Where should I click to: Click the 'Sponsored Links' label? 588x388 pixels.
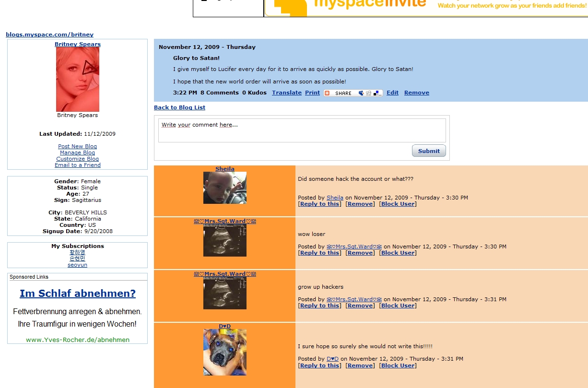(x=29, y=277)
